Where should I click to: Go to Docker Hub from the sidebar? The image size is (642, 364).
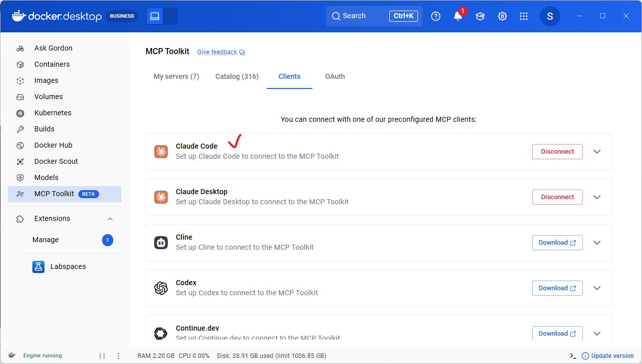[53, 145]
